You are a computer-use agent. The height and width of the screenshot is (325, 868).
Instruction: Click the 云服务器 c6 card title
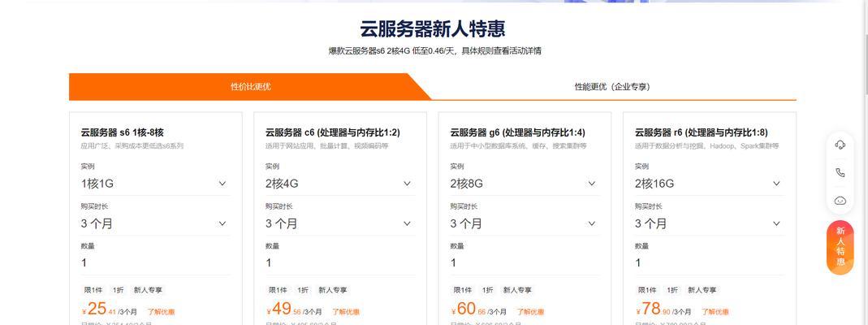tap(333, 133)
